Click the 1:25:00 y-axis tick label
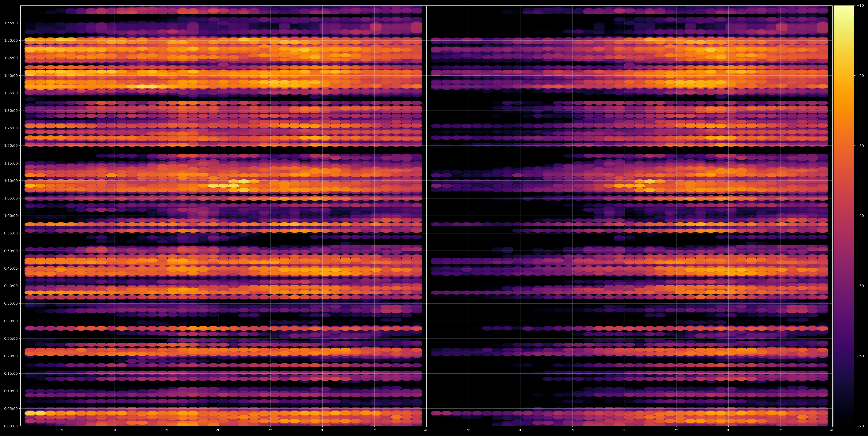868x436 pixels. (11, 128)
